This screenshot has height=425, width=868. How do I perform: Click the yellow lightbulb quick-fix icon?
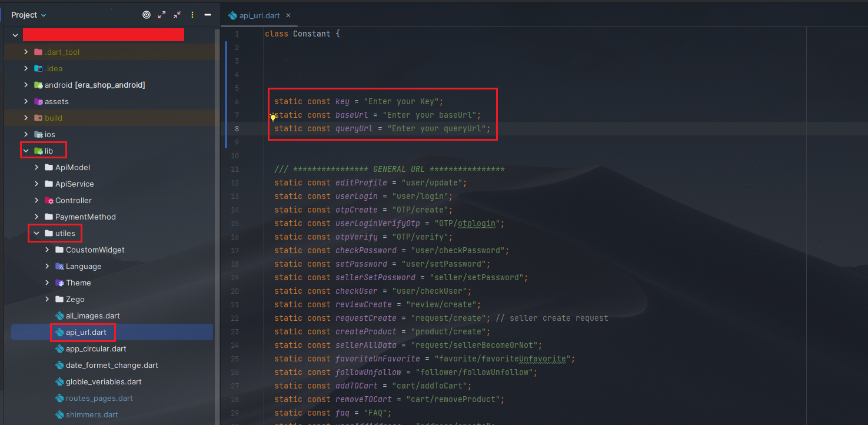[x=273, y=117]
